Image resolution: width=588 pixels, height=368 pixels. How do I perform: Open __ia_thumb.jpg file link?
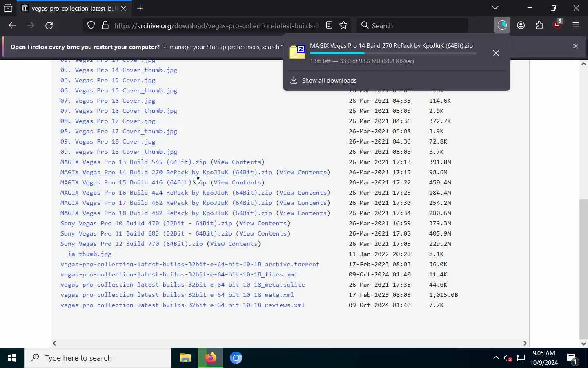(86, 254)
